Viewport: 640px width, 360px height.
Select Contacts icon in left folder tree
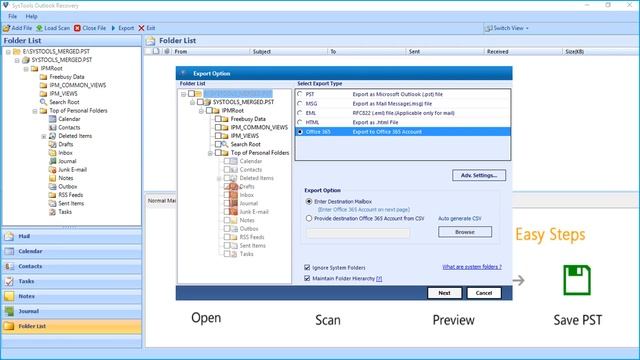(52, 128)
